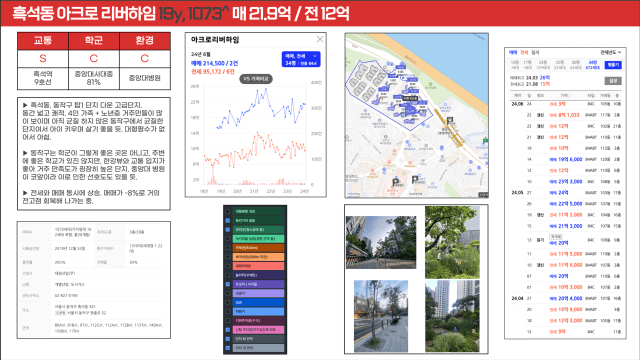Select the 매매 tab in transaction list
The height and width of the screenshot is (360, 640).
pos(513,52)
